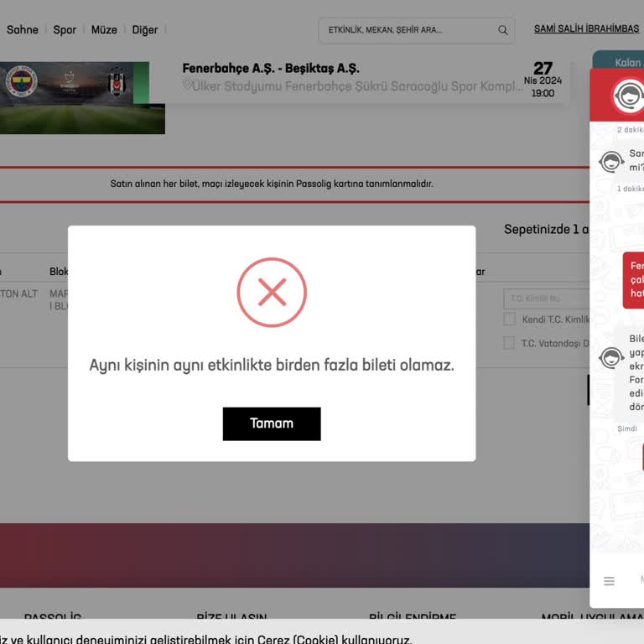
Task: Click the T.C. Kimlik No input field
Action: click(546, 299)
